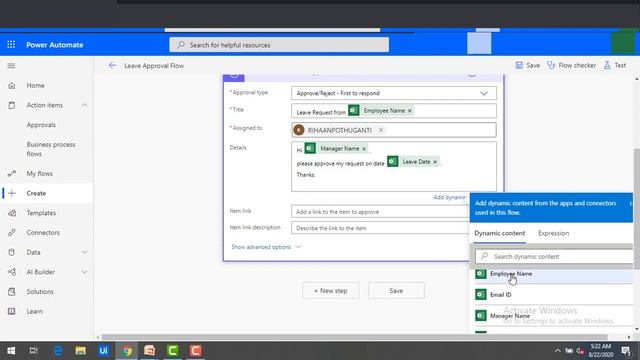Screen dimensions: 640x360
Task: Open Home in the sidebar
Action: pos(35,85)
